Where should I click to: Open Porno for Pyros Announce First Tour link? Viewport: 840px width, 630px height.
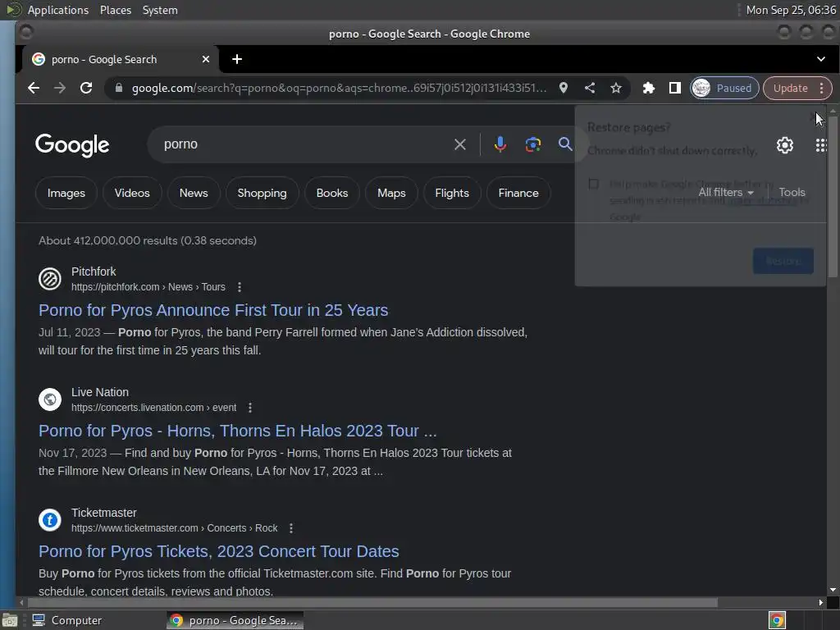213,310
